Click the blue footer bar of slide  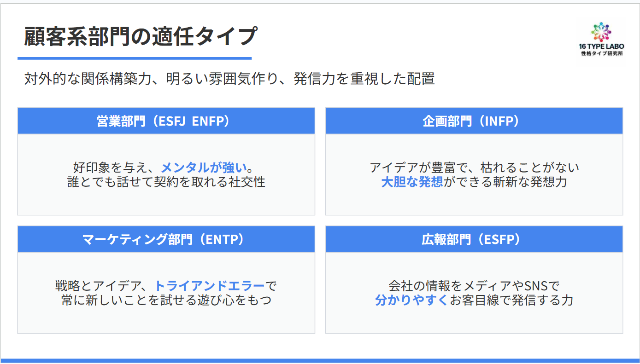tap(320, 360)
